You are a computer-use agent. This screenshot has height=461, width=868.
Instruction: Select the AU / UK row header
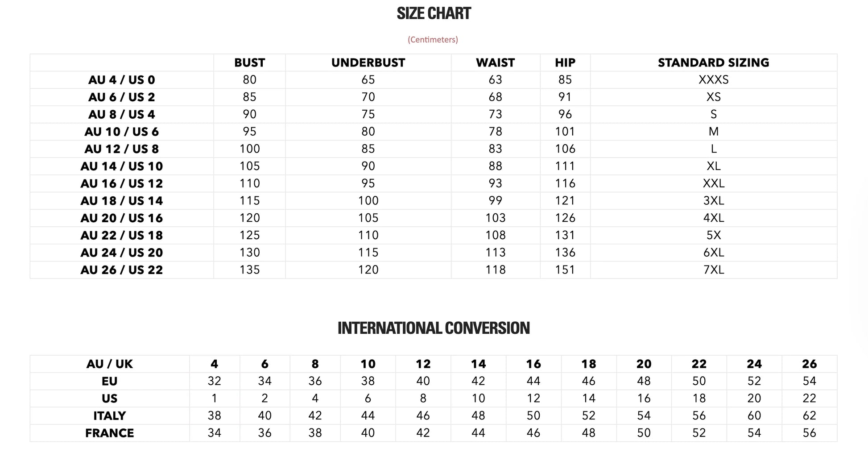(x=109, y=364)
